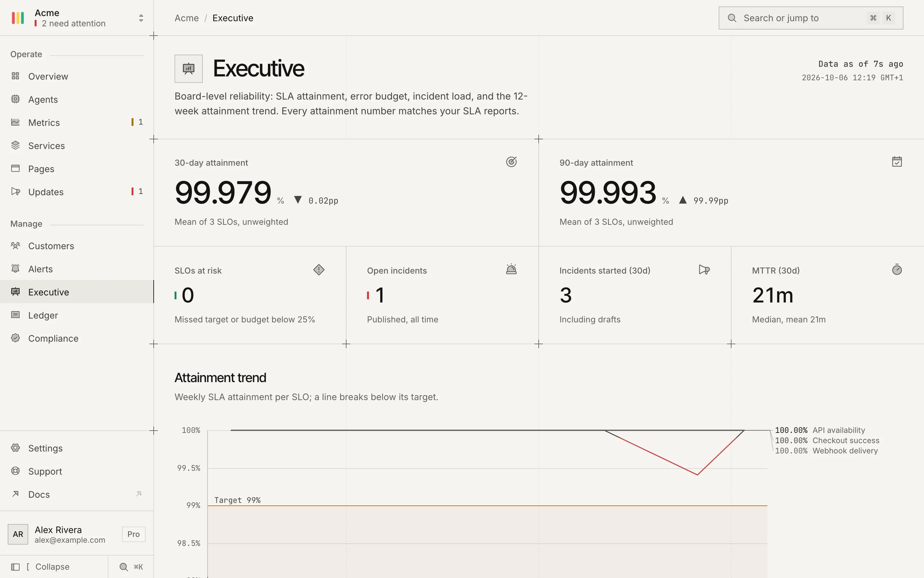The width and height of the screenshot is (924, 578).
Task: Click the Pro plan badge
Action: [x=134, y=534]
